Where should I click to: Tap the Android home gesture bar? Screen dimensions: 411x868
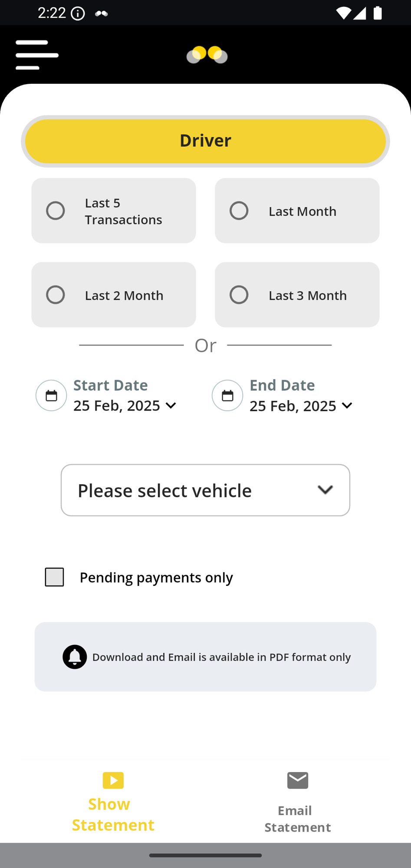pyautogui.click(x=205, y=855)
